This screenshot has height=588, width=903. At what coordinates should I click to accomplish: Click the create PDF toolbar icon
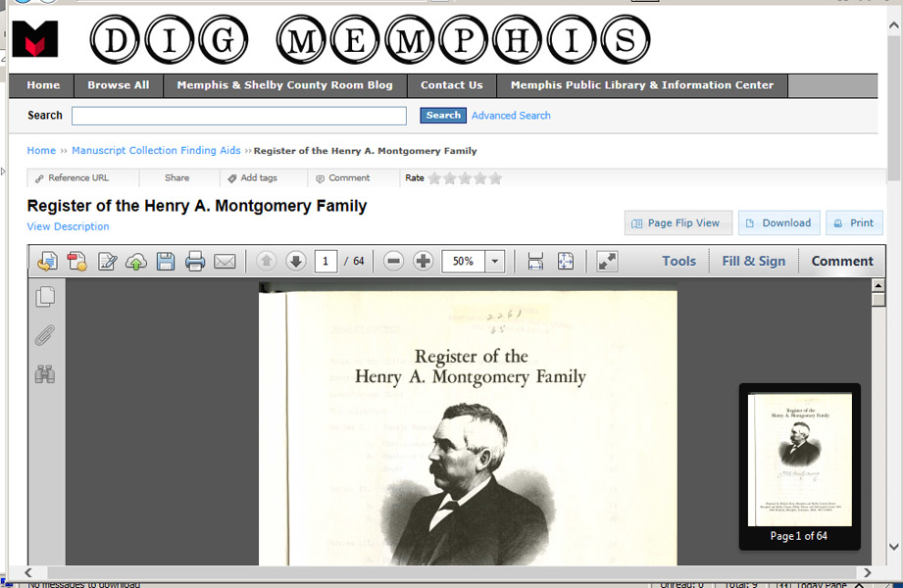pos(77,262)
